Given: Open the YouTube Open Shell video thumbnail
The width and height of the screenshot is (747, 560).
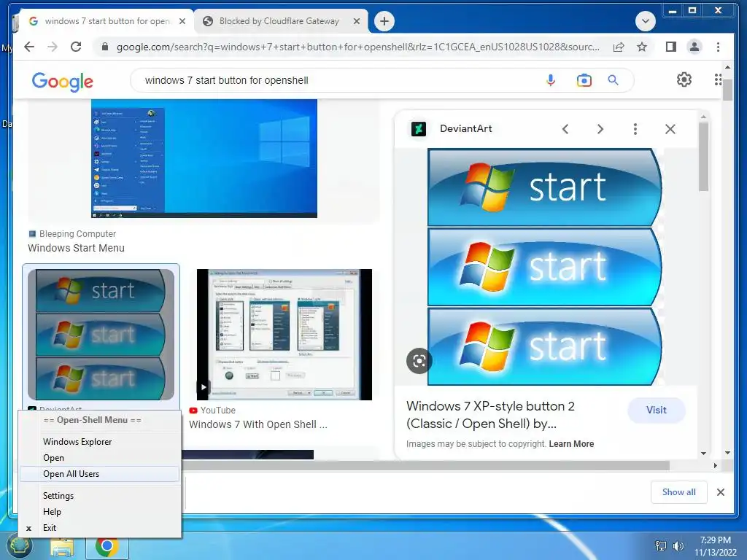Looking at the screenshot, I should [285, 334].
